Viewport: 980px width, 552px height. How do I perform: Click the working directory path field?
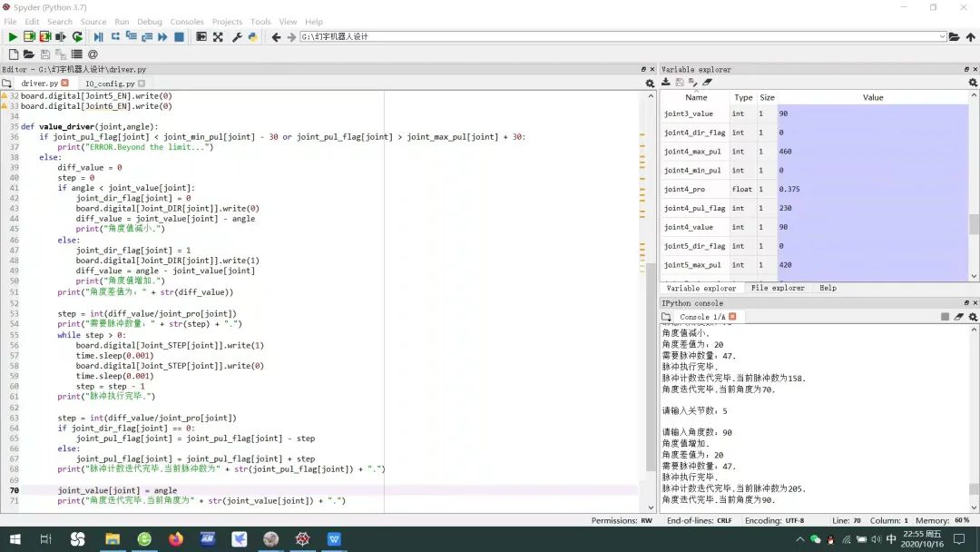tap(619, 37)
